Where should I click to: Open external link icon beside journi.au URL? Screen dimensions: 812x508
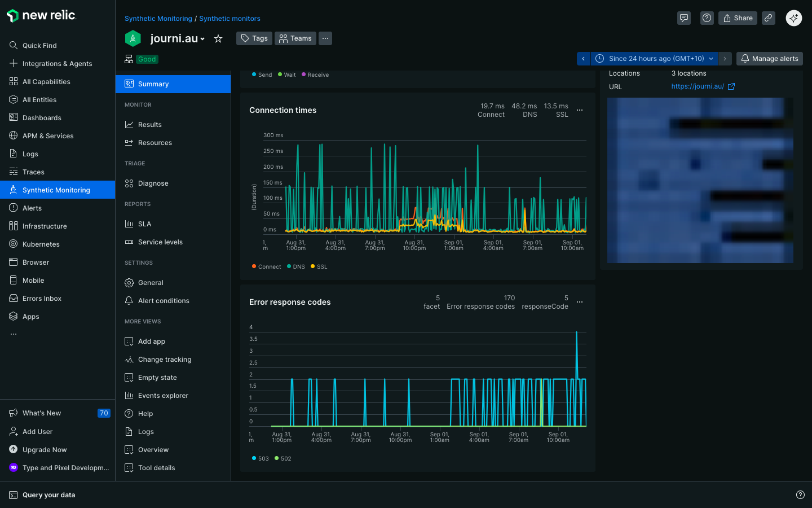click(731, 86)
